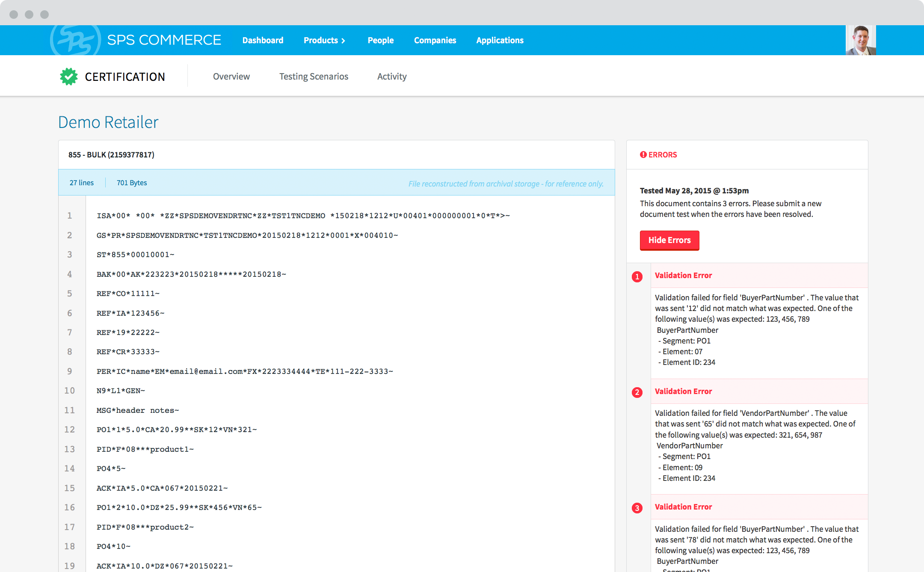924x572 pixels.
Task: Click the 'Element: 09' detail in error 2
Action: tap(680, 468)
